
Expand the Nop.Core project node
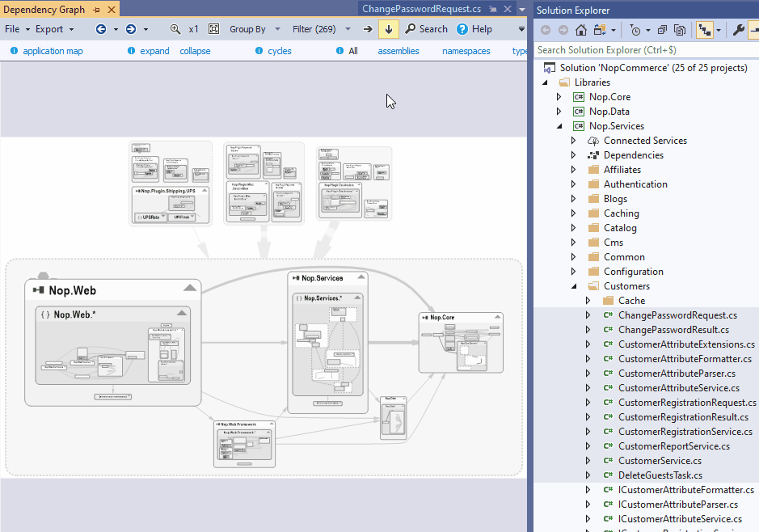(558, 97)
